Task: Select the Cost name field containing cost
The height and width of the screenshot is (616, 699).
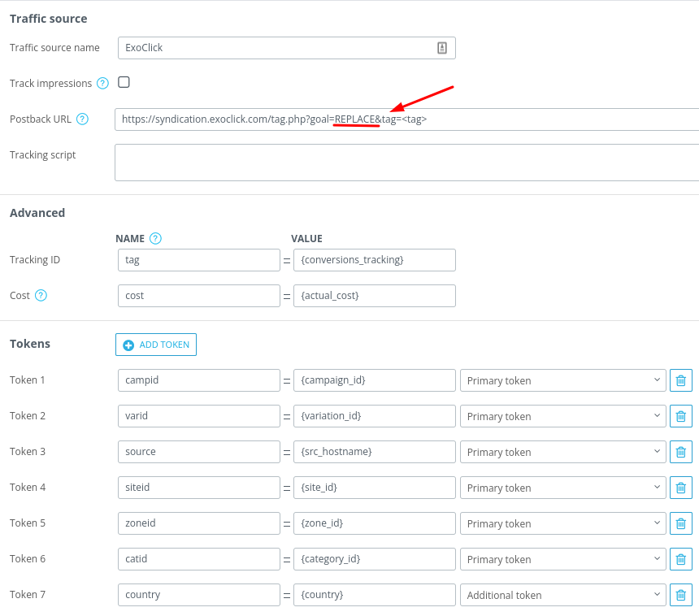Action: click(x=198, y=296)
